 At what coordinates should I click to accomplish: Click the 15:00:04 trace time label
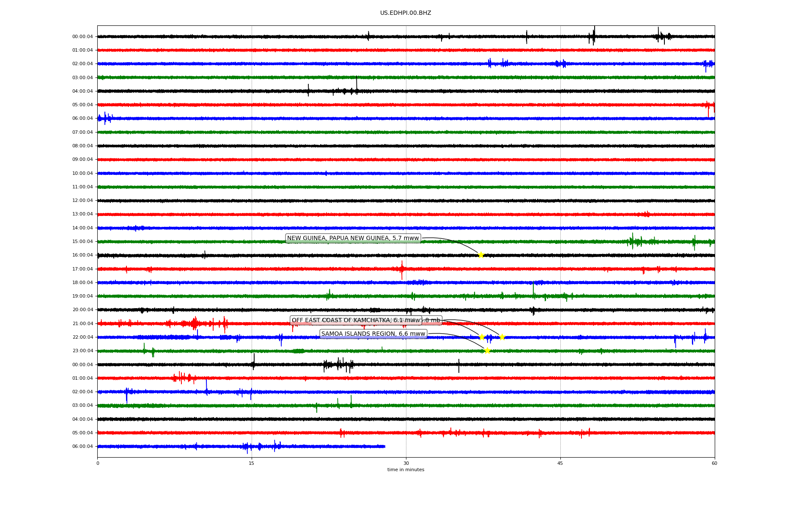pyautogui.click(x=82, y=242)
